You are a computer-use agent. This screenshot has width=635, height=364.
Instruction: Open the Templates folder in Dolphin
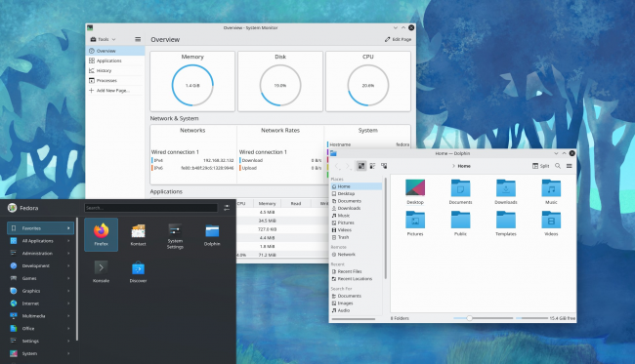506,223
